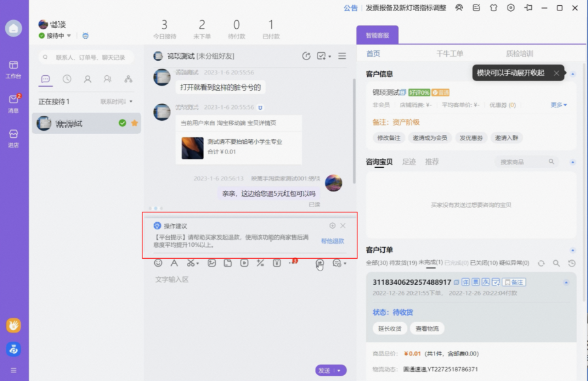Collapse order 3118340629257488917 details
This screenshot has width=588, height=381.
tap(566, 282)
